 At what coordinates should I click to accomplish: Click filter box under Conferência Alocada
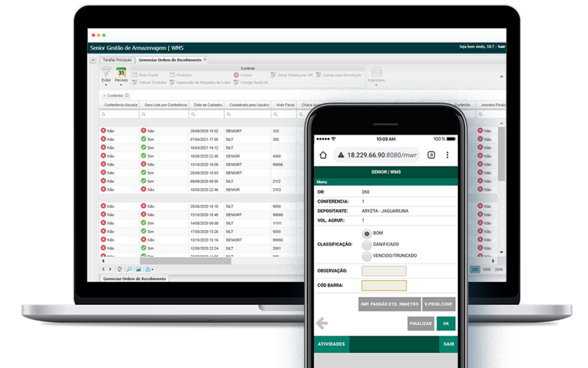tap(119, 114)
